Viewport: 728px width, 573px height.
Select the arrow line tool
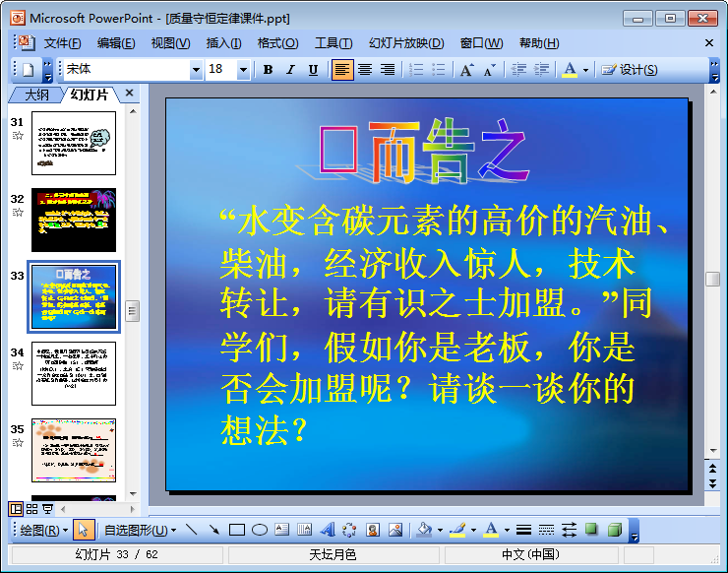pyautogui.click(x=213, y=530)
